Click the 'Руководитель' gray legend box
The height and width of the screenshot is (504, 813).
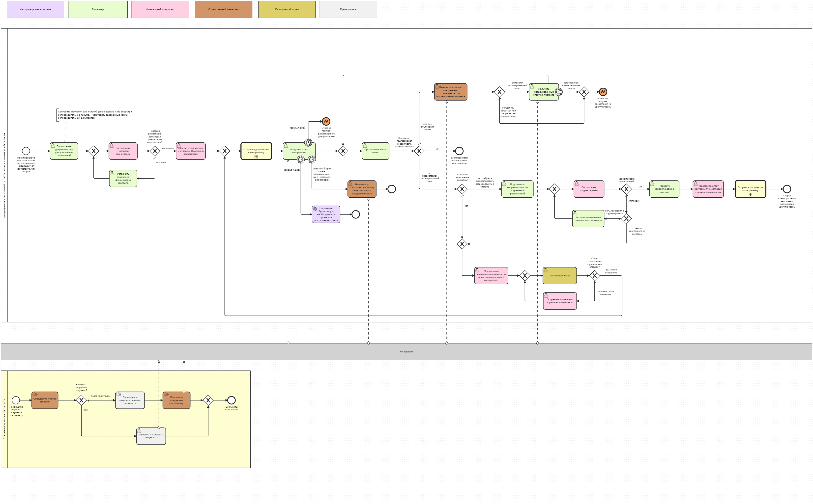[x=348, y=9]
